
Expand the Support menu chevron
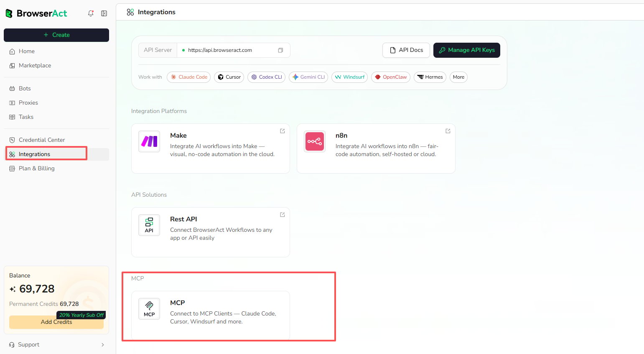(103, 345)
